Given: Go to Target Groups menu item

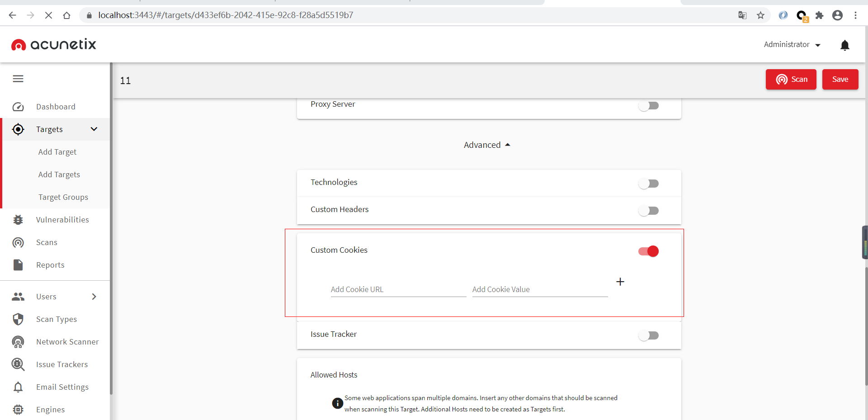Looking at the screenshot, I should click(63, 197).
